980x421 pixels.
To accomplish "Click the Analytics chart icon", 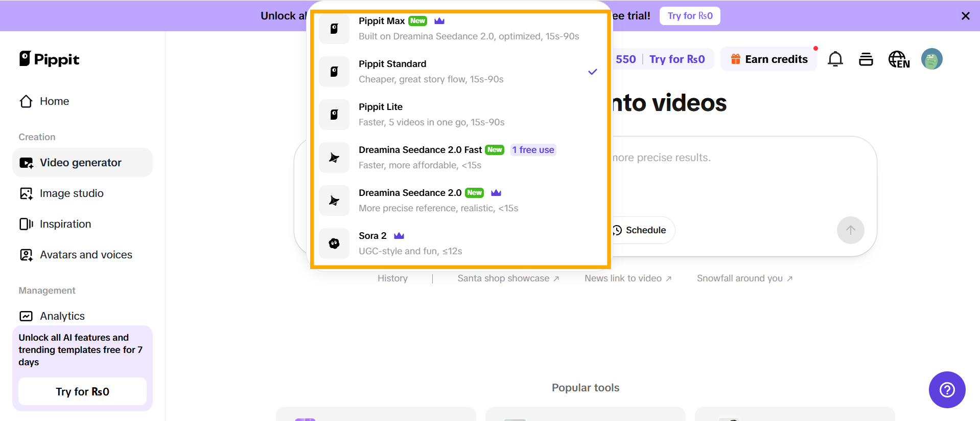I will tap(26, 316).
